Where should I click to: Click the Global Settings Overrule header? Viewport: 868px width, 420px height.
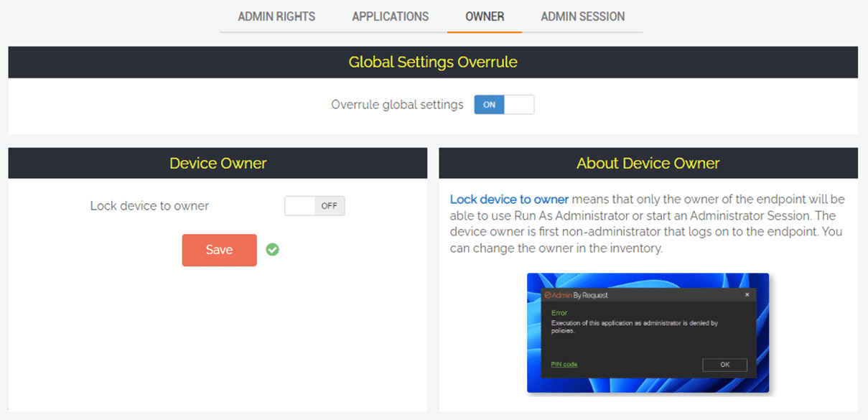433,62
